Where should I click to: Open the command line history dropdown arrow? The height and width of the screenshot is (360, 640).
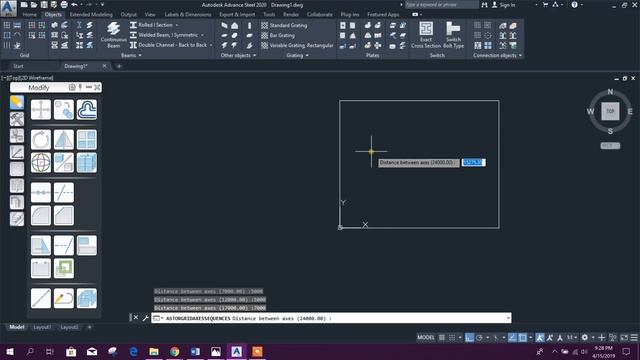pos(508,318)
